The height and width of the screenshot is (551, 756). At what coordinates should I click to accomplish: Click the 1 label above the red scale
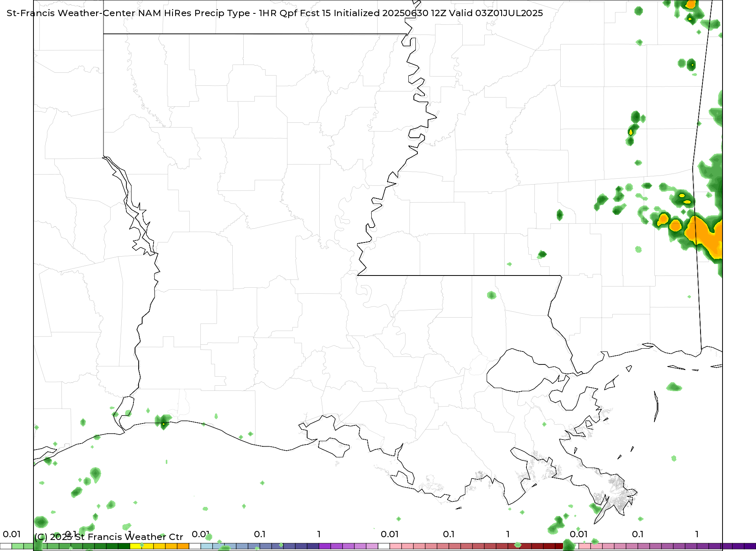508,534
